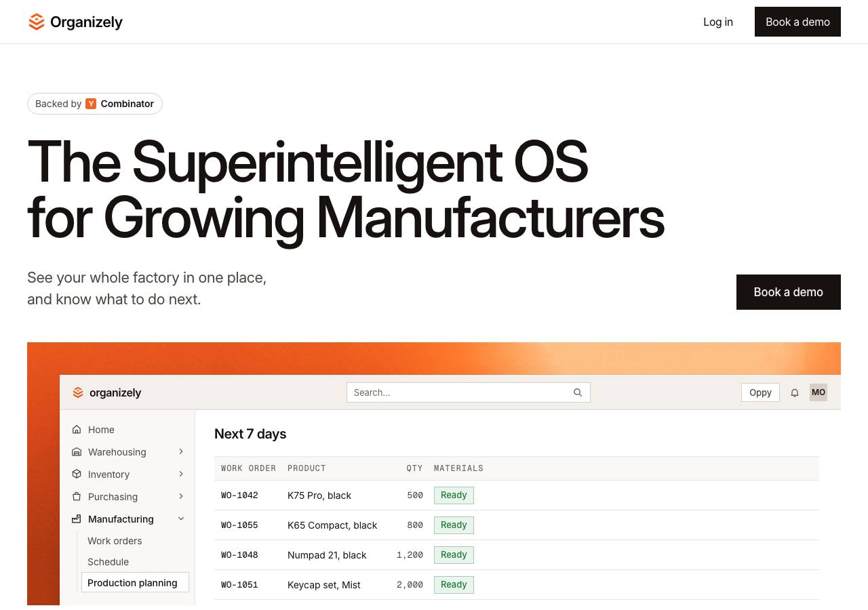Image resolution: width=868 pixels, height=610 pixels.
Task: Click work order WO-1055
Action: [x=239, y=525]
